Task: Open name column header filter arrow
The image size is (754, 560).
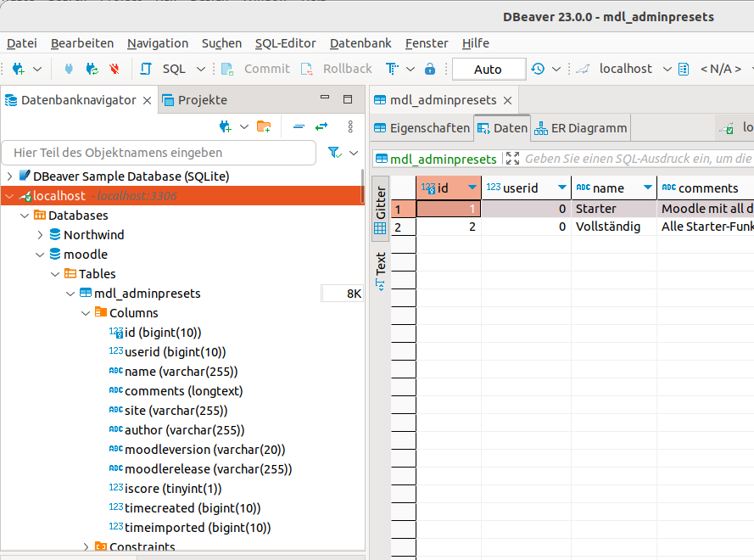Action: click(x=648, y=188)
